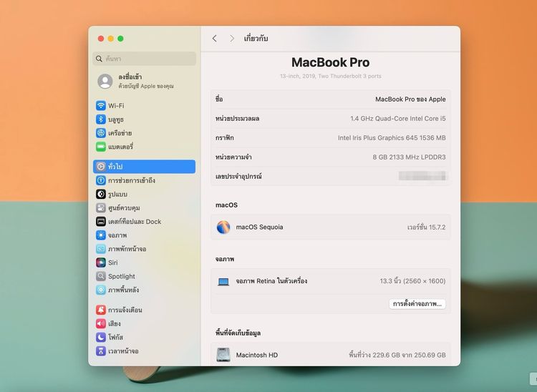This screenshot has height=392, width=537.
Task: Click the 'หน่วยประมวลผล' row label
Action: click(x=237, y=119)
